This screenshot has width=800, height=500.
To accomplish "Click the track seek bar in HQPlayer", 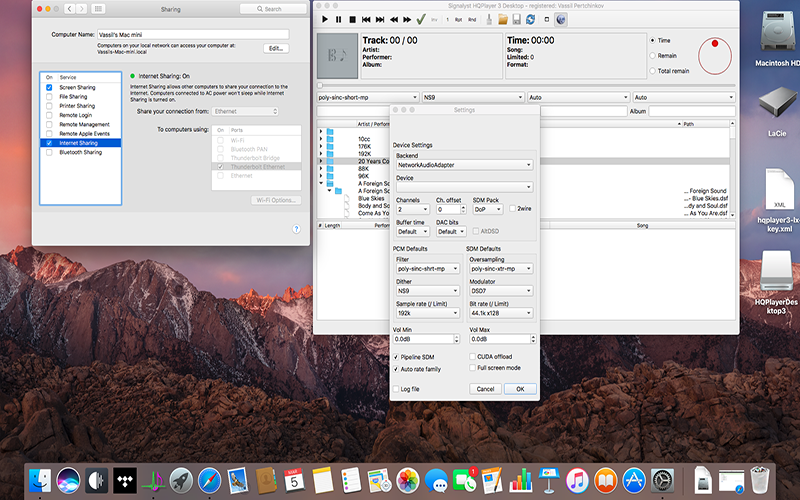I will 526,85.
